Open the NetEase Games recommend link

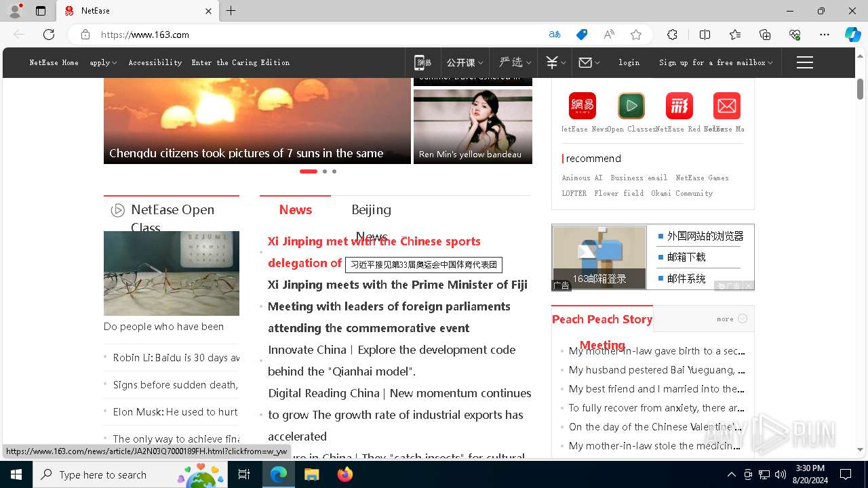point(702,178)
